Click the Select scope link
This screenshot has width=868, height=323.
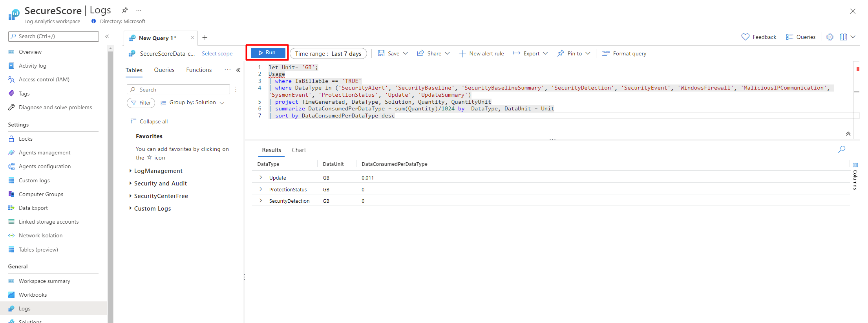click(x=217, y=53)
